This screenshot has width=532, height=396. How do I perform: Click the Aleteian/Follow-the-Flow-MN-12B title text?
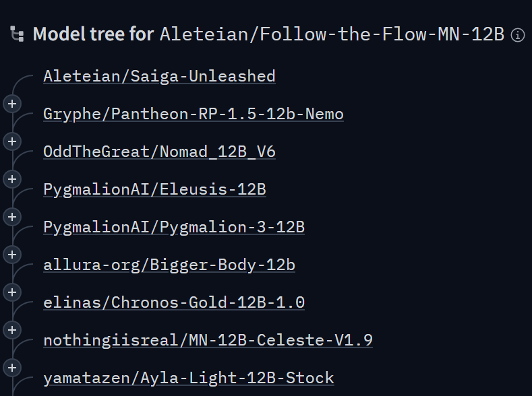click(x=332, y=34)
